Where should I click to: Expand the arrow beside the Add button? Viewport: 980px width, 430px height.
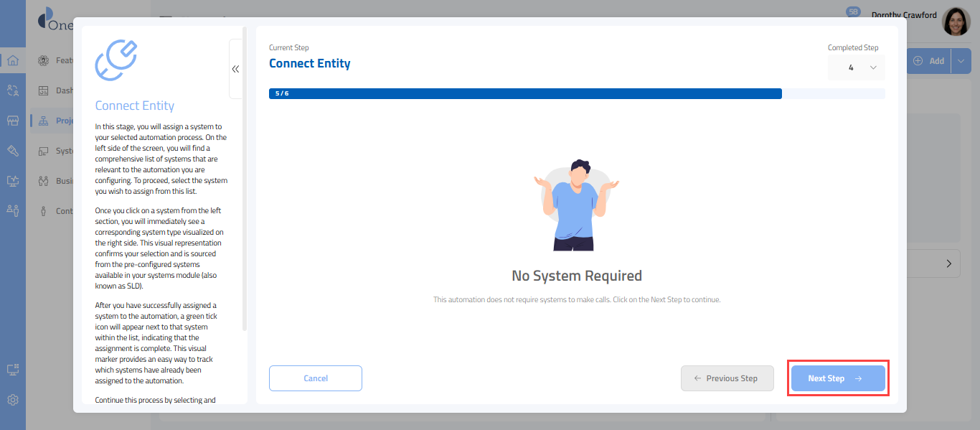click(x=961, y=61)
